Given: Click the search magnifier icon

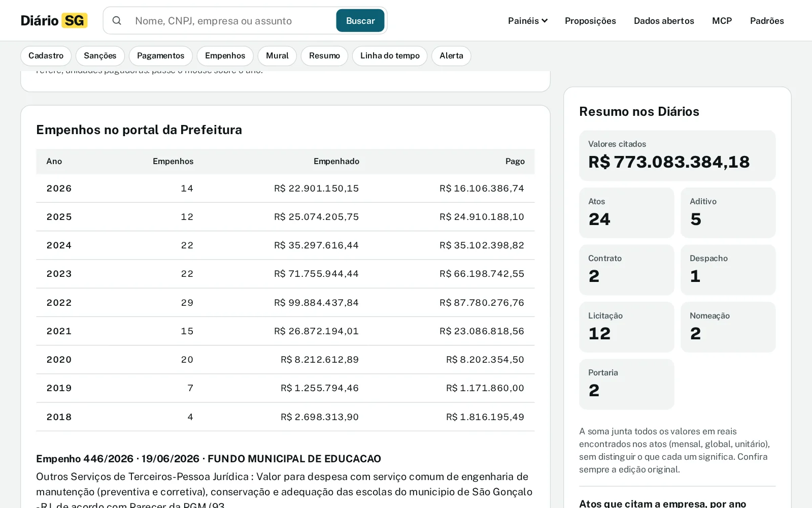Looking at the screenshot, I should point(117,21).
